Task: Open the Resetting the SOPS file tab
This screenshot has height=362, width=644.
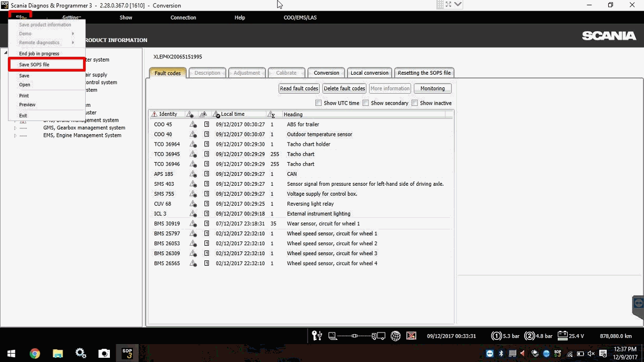Action: pos(424,73)
